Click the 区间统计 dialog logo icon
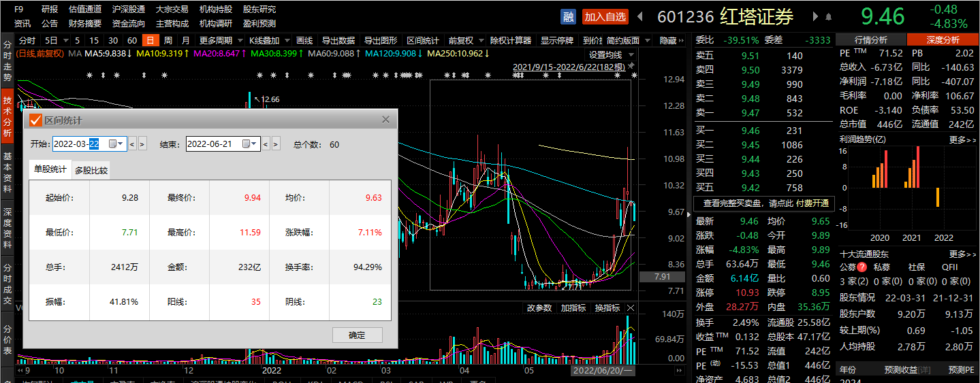980x383 pixels. (x=36, y=120)
